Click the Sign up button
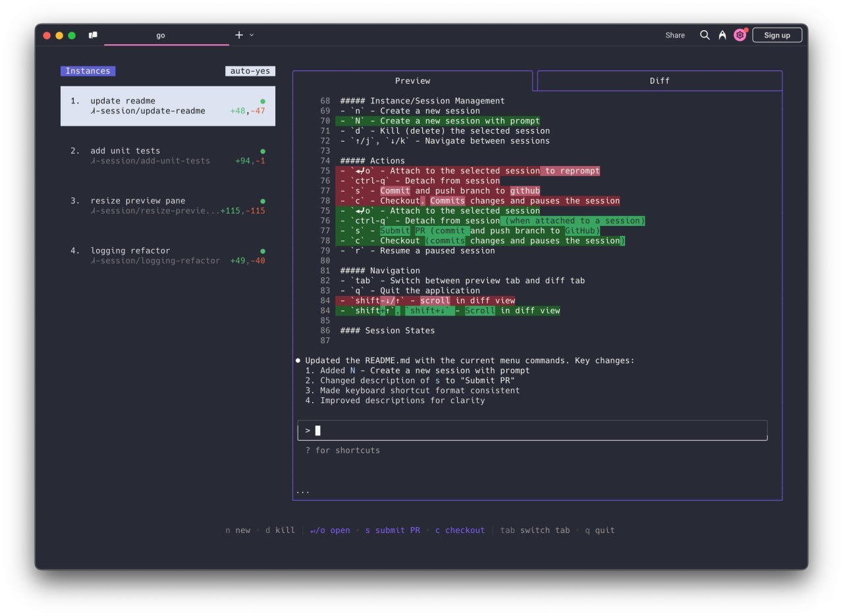The height and width of the screenshot is (616, 843). [777, 35]
